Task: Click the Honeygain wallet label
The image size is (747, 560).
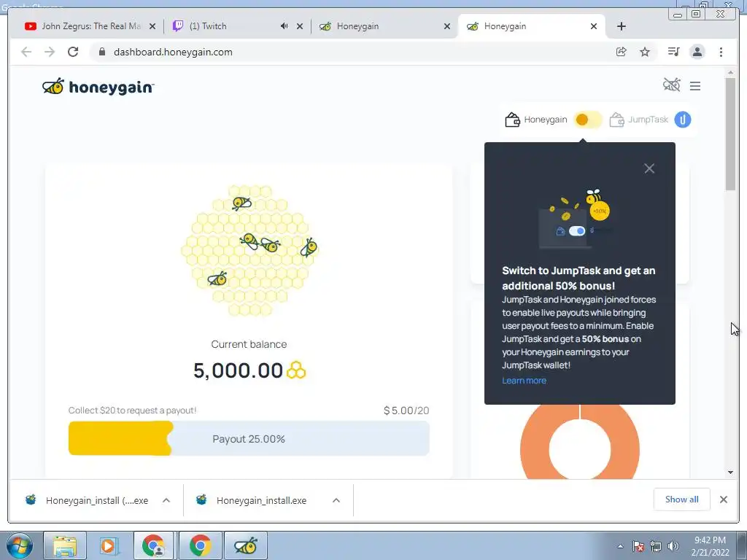Action: [x=546, y=120]
